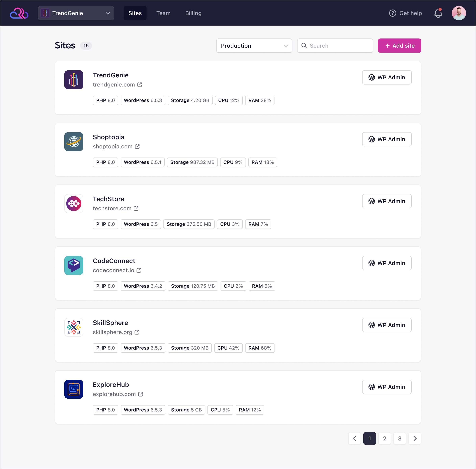Switch to the Sites tab
Viewport: 476px width, 469px height.
135,13
